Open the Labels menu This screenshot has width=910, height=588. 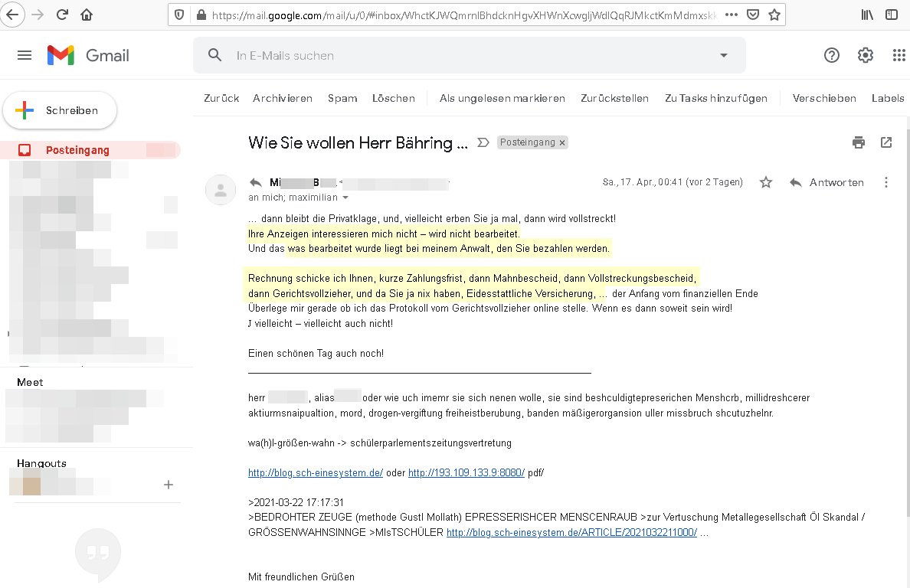[x=888, y=98]
